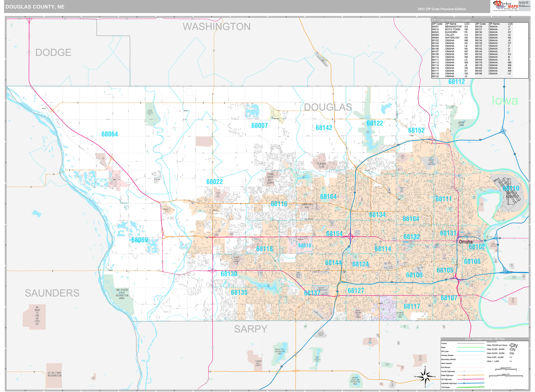Click ZIP label 68142 on the map

pos(324,128)
